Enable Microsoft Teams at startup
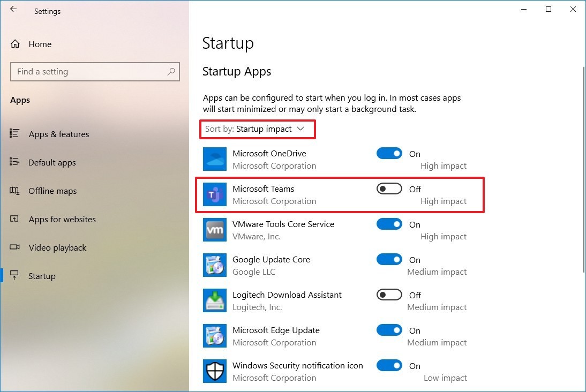This screenshot has width=586, height=392. [389, 189]
